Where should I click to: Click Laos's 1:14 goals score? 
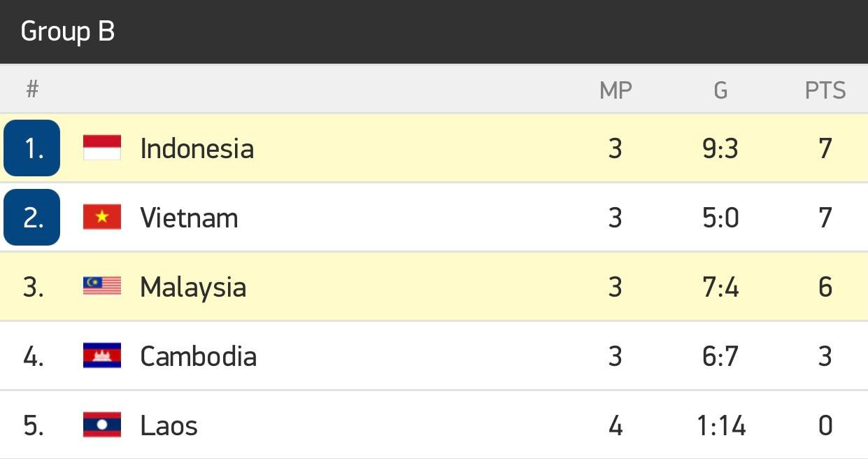(721, 425)
